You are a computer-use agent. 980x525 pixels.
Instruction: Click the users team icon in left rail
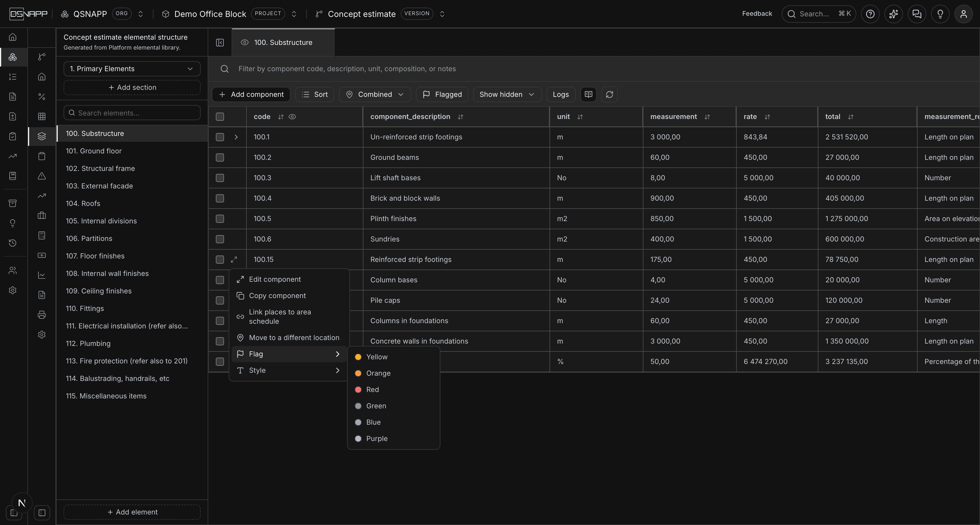point(13,270)
